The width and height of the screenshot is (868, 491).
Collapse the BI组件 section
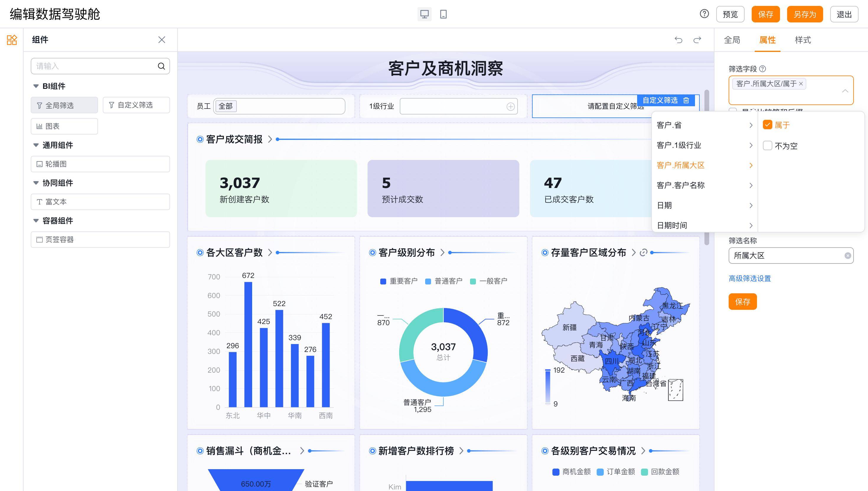(36, 86)
